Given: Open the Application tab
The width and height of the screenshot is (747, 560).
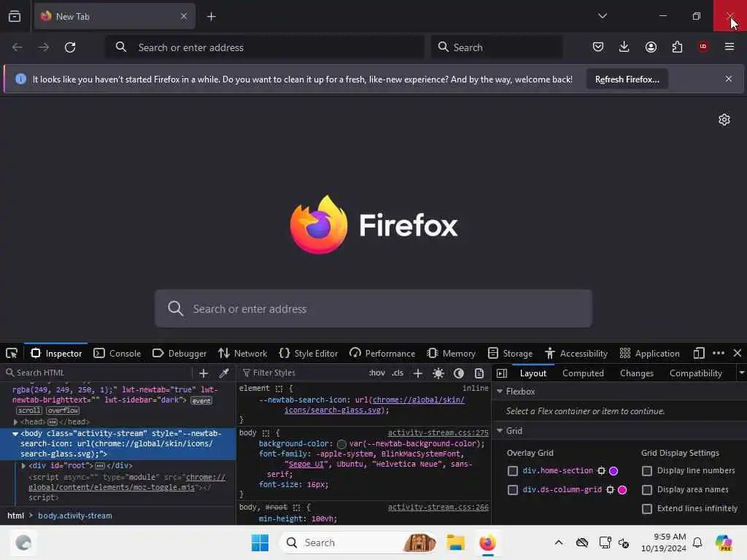Looking at the screenshot, I should [649, 354].
